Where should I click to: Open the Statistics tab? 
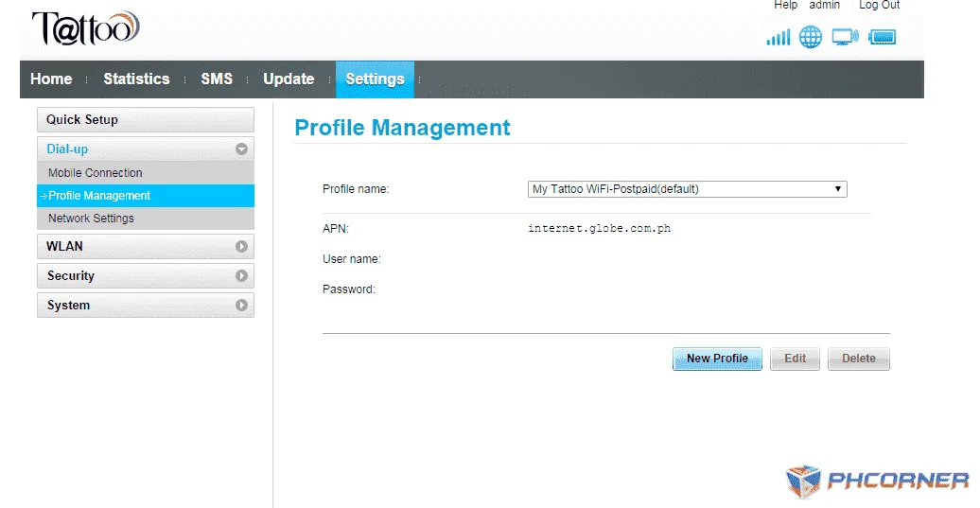pyautogui.click(x=136, y=79)
